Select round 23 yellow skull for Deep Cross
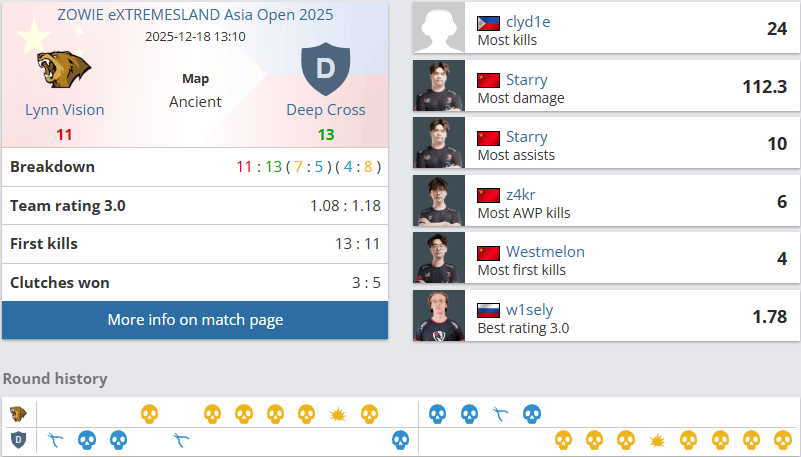 click(751, 440)
